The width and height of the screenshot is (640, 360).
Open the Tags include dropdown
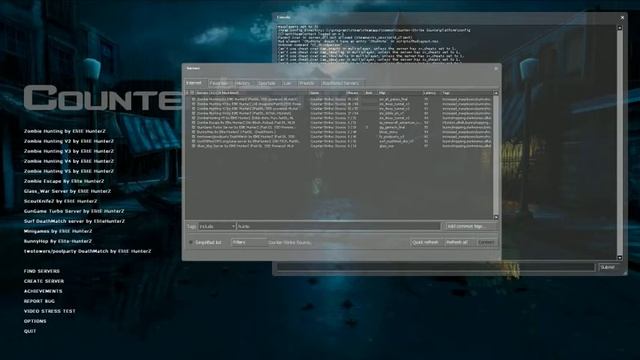pos(217,226)
